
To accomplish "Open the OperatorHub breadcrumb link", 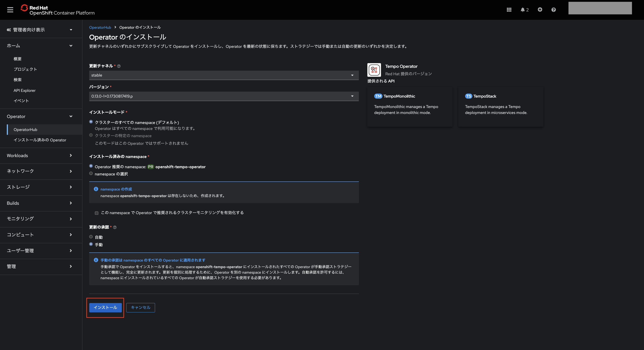I will pos(100,27).
